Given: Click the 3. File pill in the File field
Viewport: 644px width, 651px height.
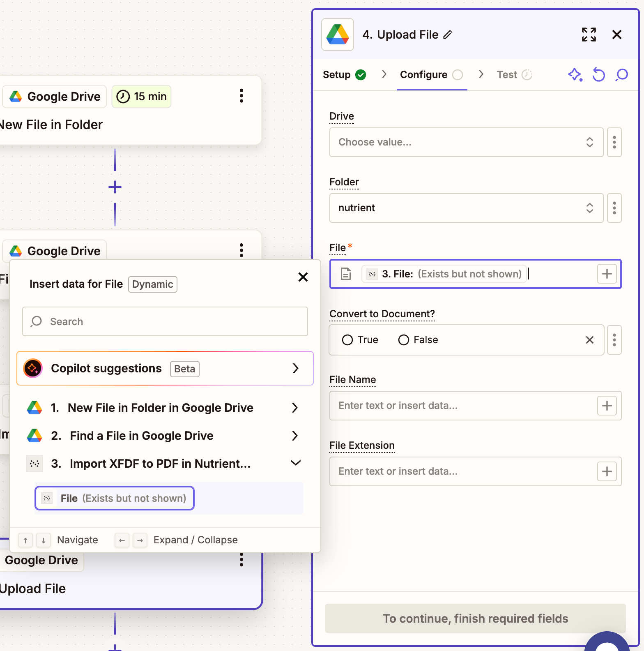Looking at the screenshot, I should click(444, 274).
